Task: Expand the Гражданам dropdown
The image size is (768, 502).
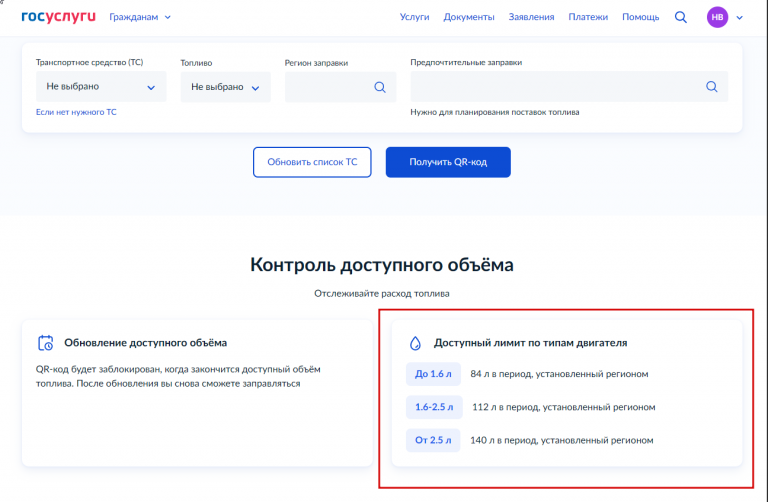Action: 140,17
